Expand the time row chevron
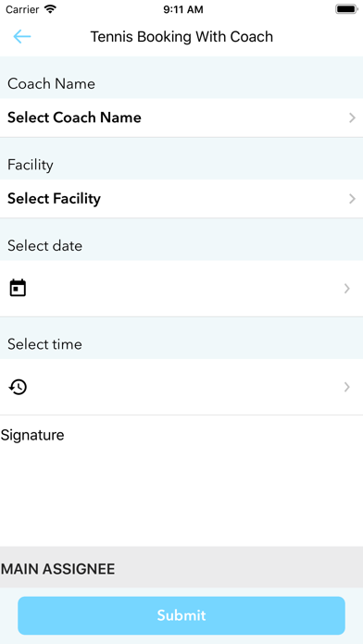This screenshot has width=363, height=644. click(x=347, y=387)
